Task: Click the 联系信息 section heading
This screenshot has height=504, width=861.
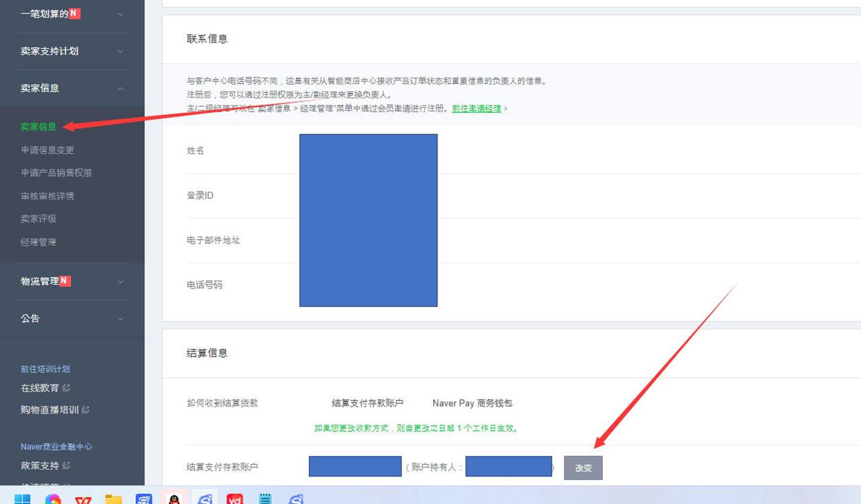Action: coord(207,39)
